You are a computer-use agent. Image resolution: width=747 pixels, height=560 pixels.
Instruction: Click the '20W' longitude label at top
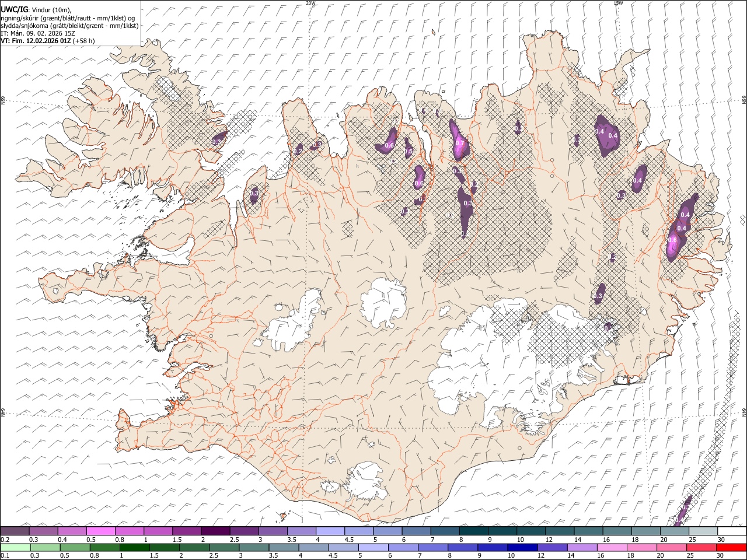click(310, 3)
